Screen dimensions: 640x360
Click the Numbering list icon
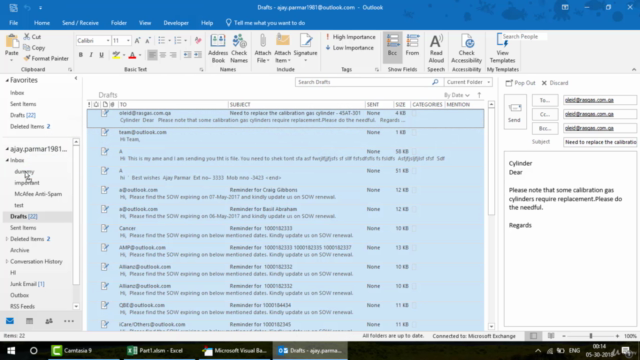(178, 40)
